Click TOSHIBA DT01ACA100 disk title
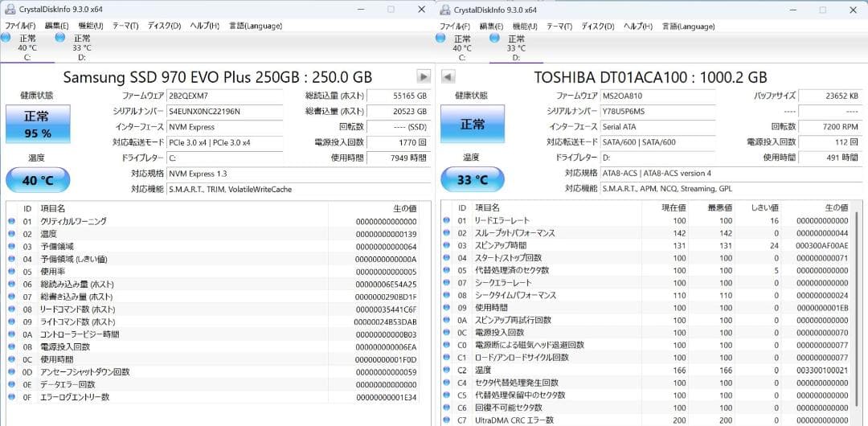 coord(651,77)
